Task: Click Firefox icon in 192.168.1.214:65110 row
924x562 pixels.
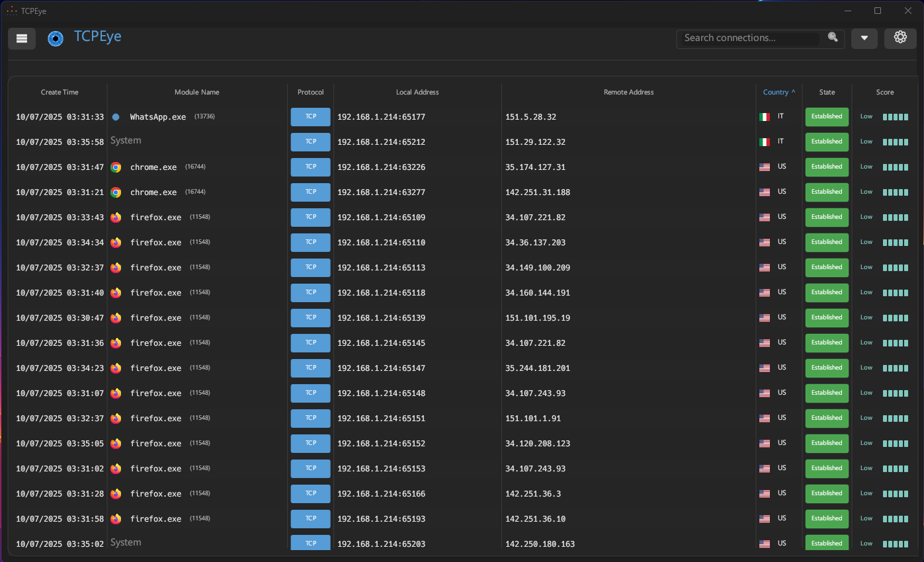Action: [116, 243]
